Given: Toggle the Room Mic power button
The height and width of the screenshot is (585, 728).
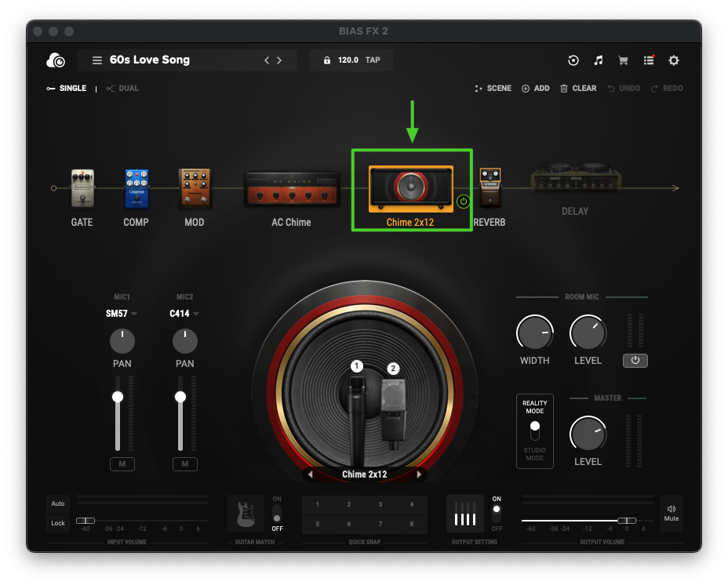Looking at the screenshot, I should click(x=635, y=361).
